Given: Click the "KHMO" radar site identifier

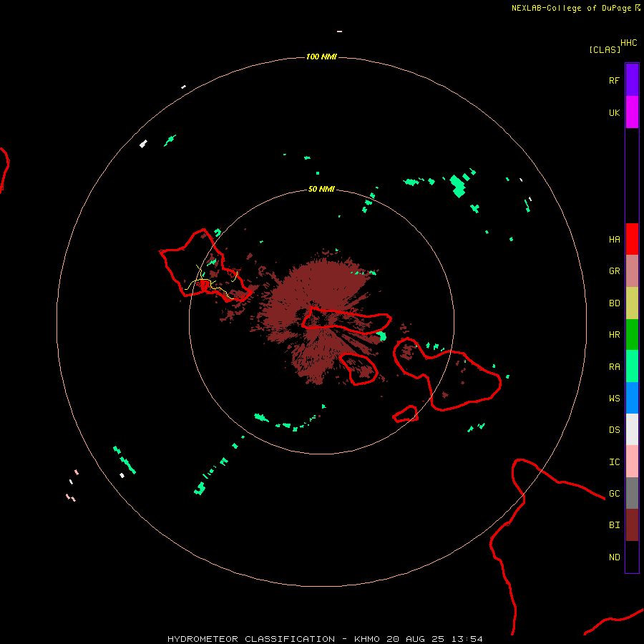Looking at the screenshot, I should pyautogui.click(x=367, y=639).
